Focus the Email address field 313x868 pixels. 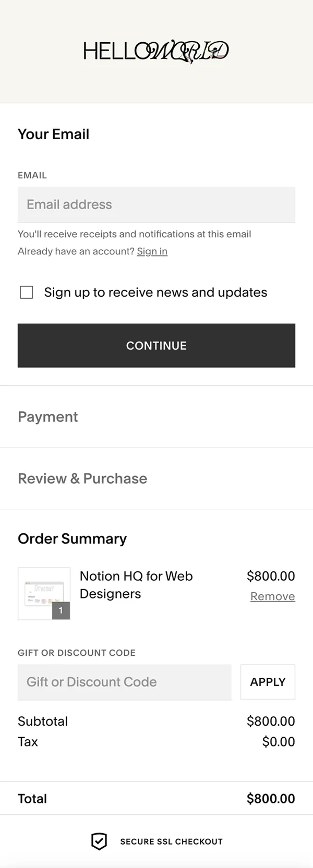pos(156,204)
